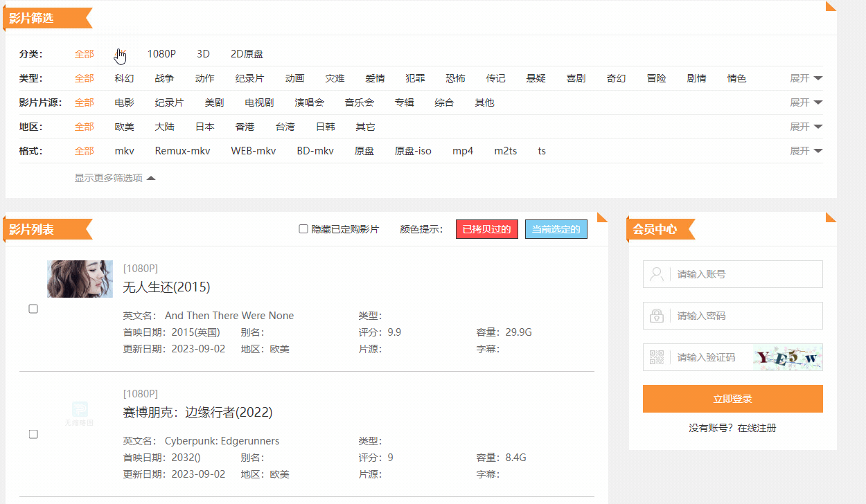Click the user icon in account field
The image size is (866, 504).
click(x=656, y=274)
